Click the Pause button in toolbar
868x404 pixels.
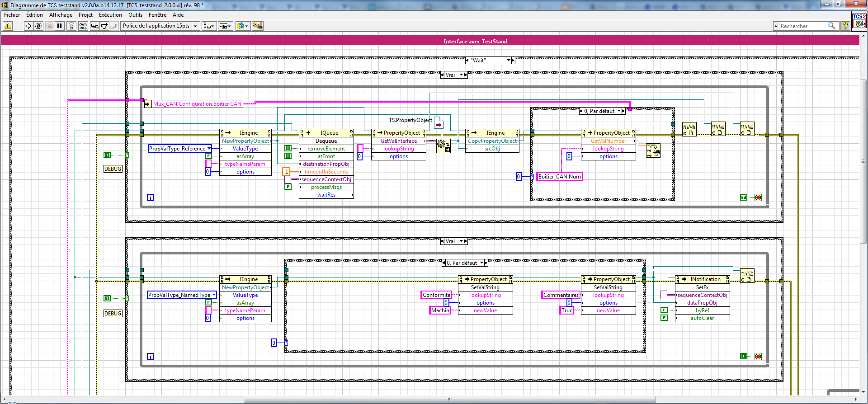point(60,26)
